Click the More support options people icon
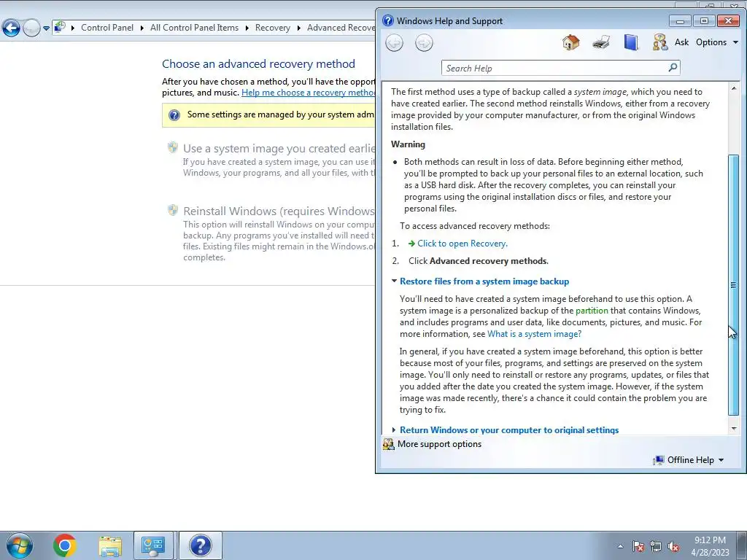 pos(389,444)
